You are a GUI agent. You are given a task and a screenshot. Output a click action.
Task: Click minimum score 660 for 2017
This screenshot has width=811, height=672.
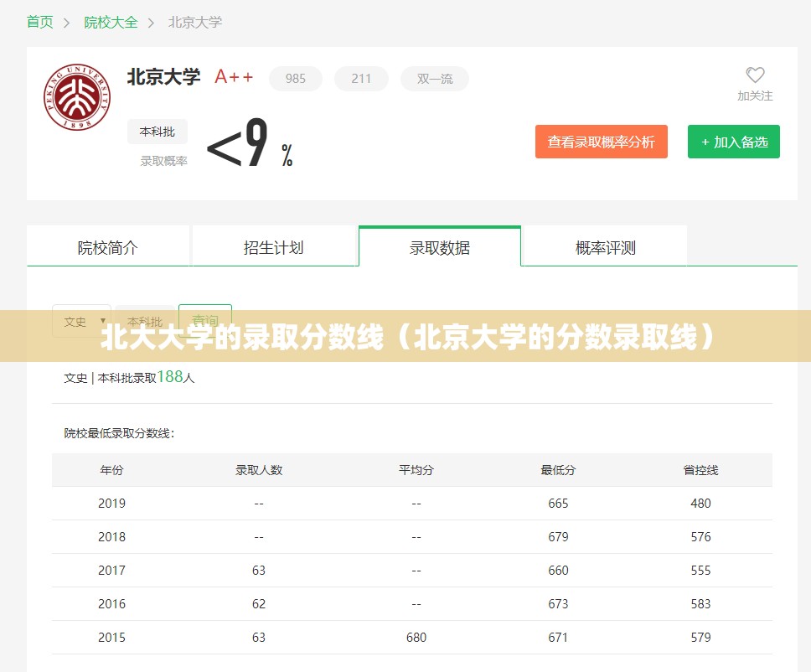(558, 571)
